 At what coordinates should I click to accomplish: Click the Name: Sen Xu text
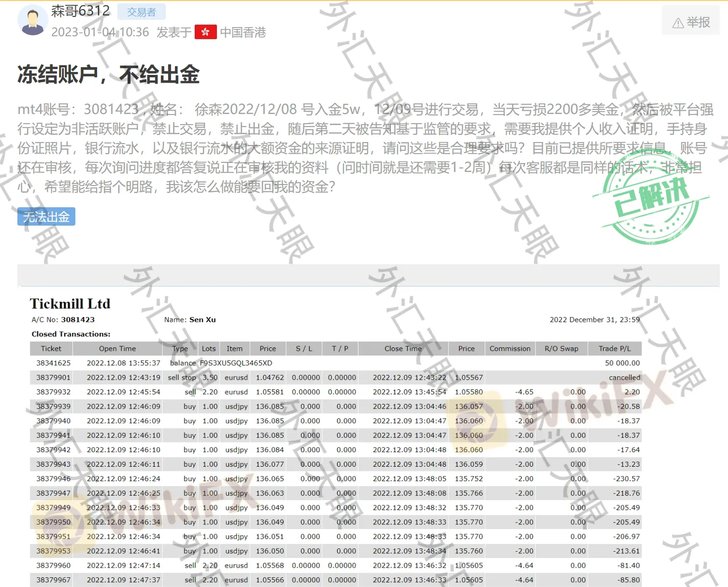(190, 320)
